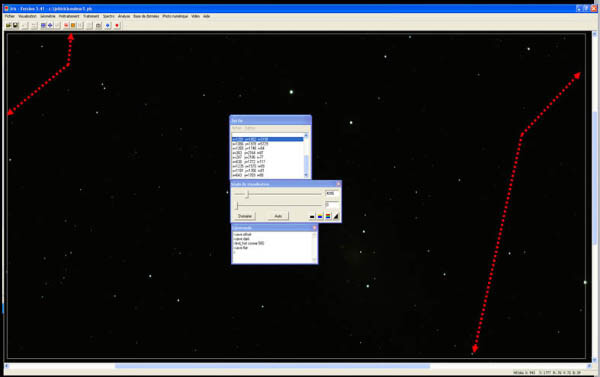Click the lower threshold slider handle
Image resolution: width=600 pixels, height=377 pixels.
coord(237,206)
